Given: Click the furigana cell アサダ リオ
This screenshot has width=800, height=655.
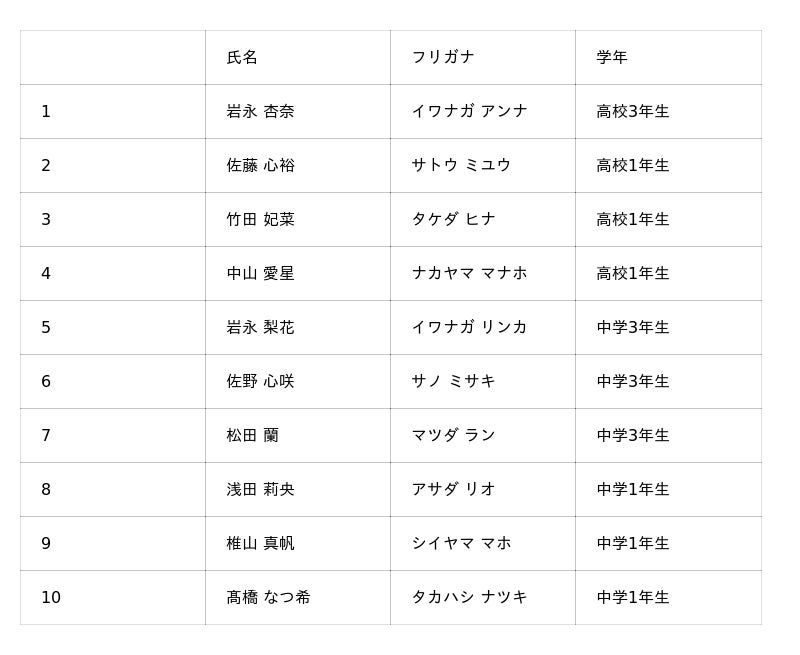Looking at the screenshot, I should [453, 490].
